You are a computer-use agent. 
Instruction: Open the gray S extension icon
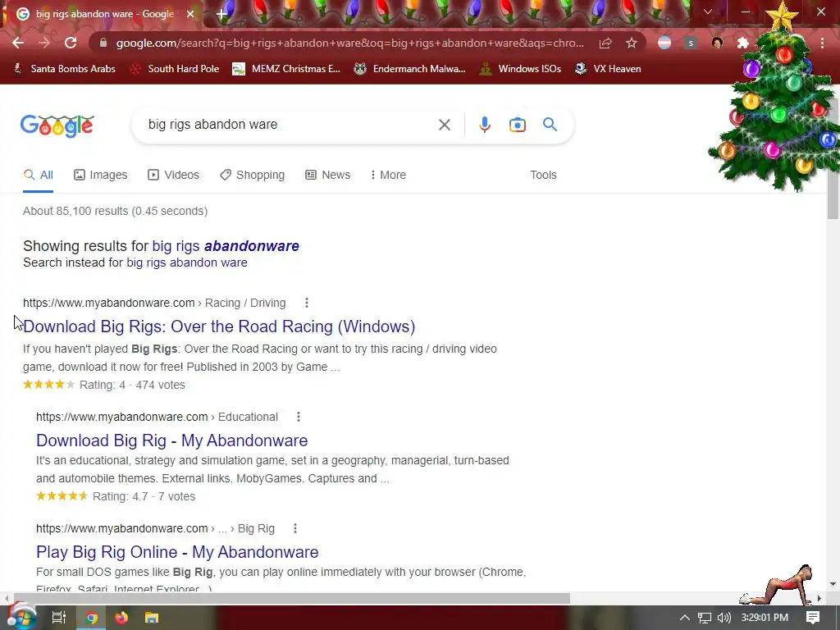691,43
